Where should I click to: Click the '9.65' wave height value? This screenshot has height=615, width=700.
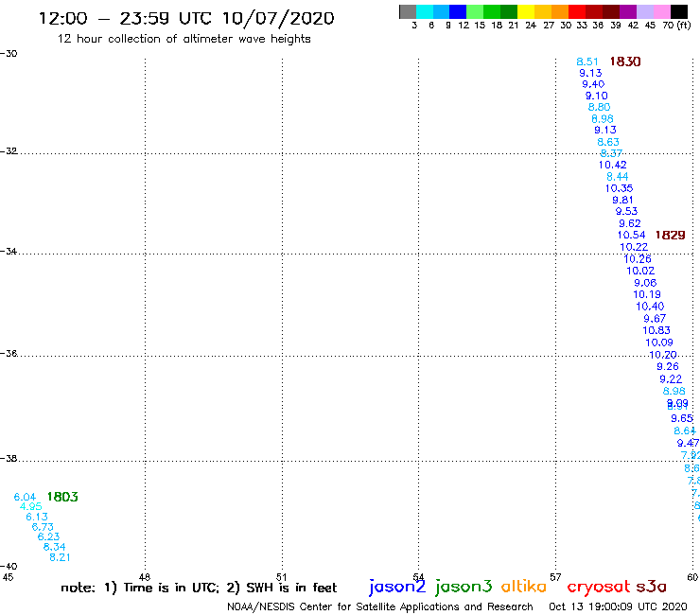(x=682, y=418)
